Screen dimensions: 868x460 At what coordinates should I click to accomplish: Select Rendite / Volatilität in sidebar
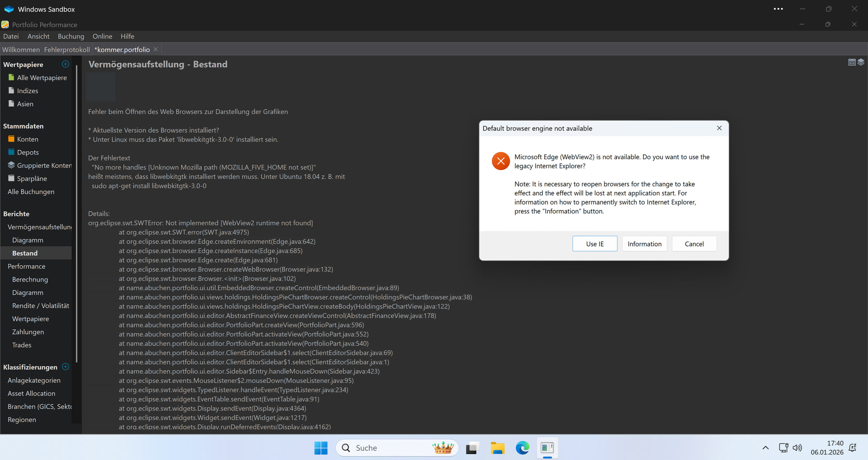point(41,306)
